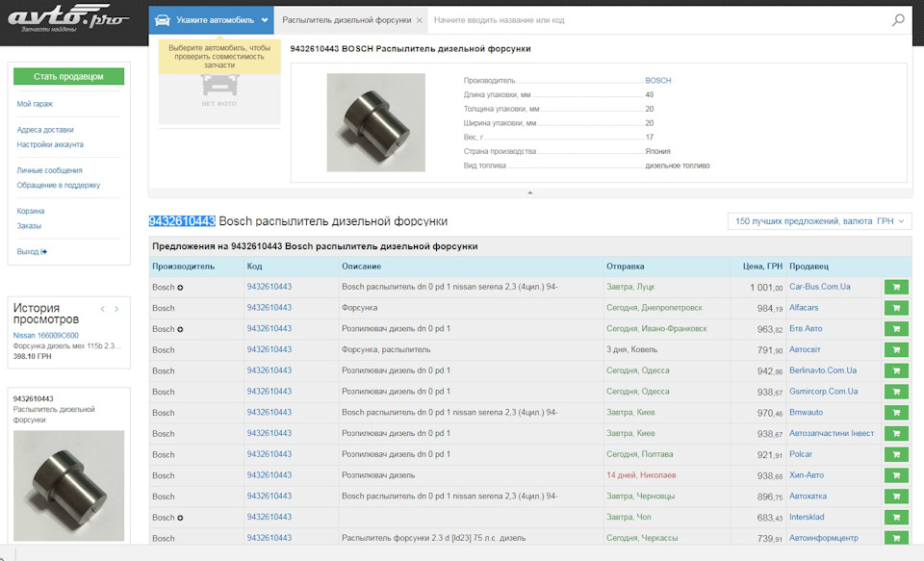Click the sidebar nozzle product thumbnail
This screenshot has width=924, height=561.
[x=69, y=486]
